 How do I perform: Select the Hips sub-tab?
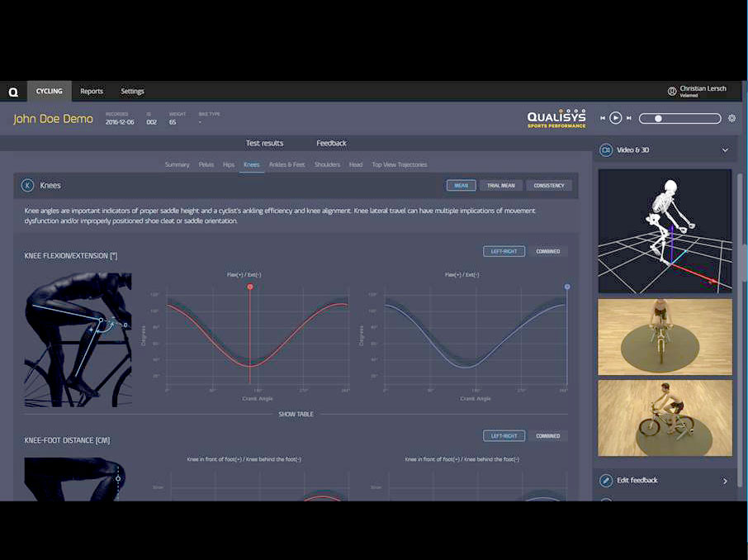click(229, 164)
